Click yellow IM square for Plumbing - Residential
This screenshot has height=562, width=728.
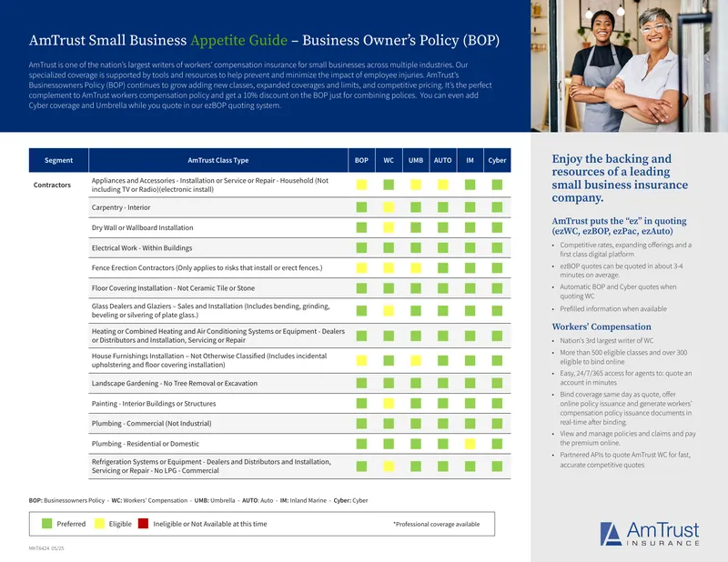(470, 444)
